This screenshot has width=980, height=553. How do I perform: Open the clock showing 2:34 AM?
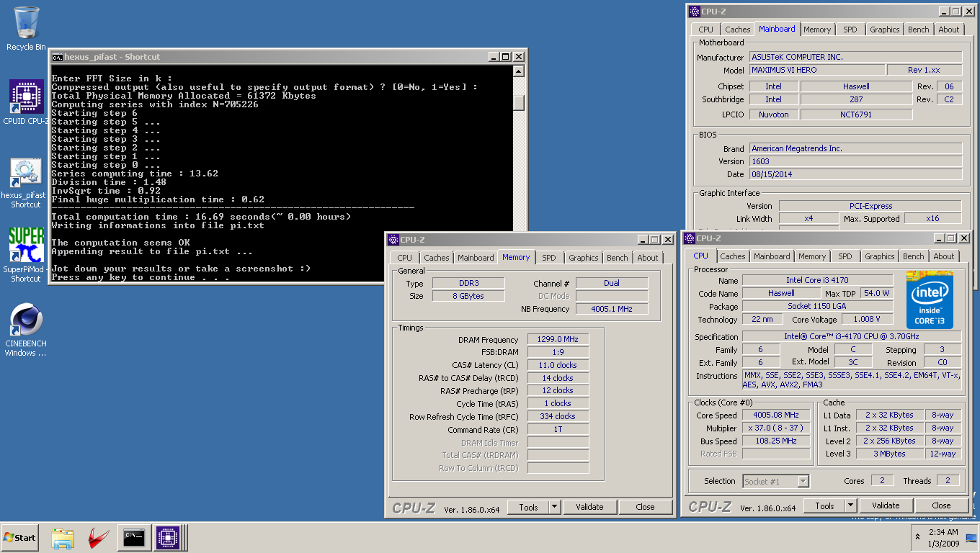point(943,537)
